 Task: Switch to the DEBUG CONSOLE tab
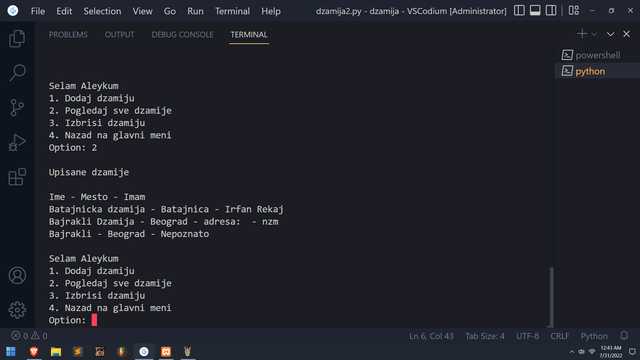pyautogui.click(x=182, y=35)
